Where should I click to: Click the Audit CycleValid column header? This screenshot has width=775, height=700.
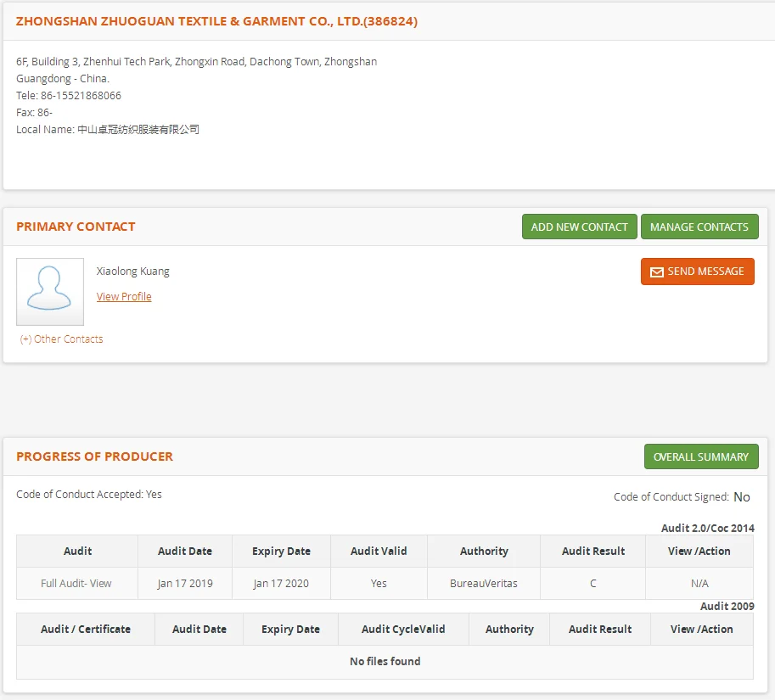[403, 629]
